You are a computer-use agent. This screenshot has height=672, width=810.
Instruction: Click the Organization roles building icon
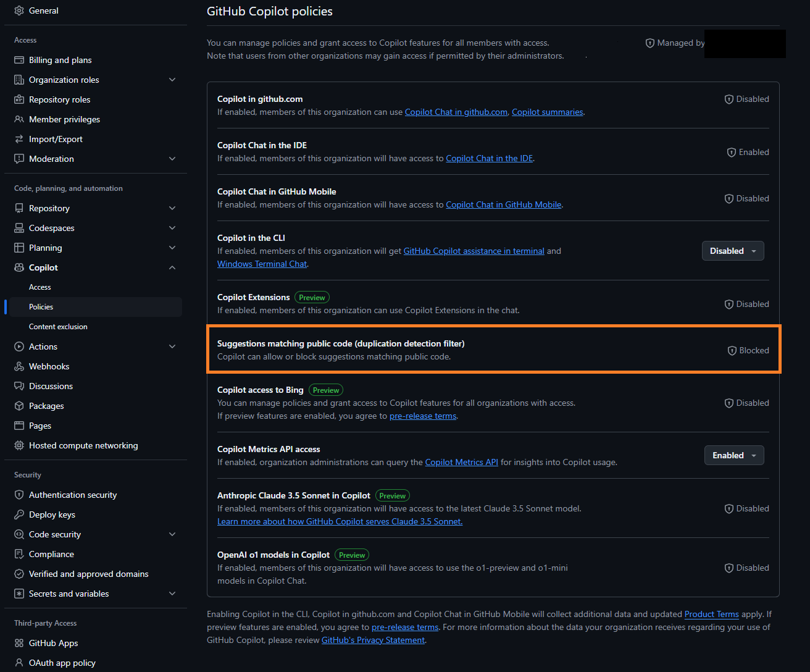click(19, 80)
